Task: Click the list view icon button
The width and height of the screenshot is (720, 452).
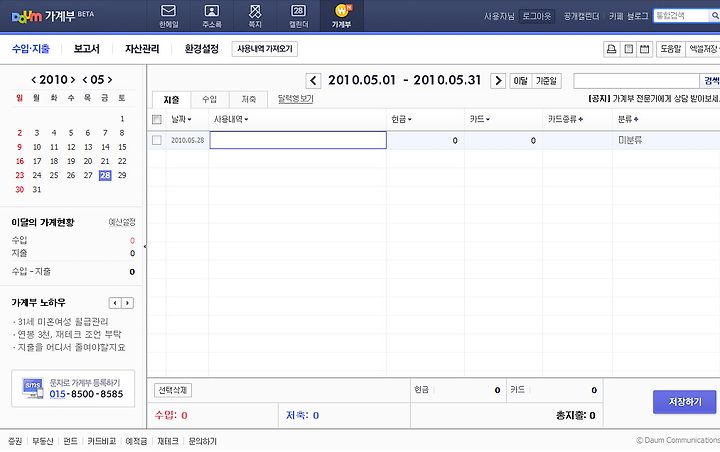Action: 629,49
